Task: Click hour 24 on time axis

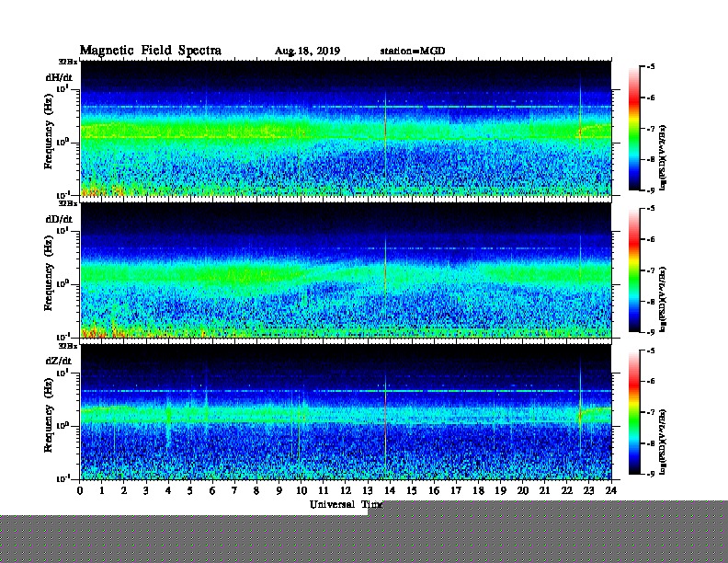Action: tap(611, 491)
